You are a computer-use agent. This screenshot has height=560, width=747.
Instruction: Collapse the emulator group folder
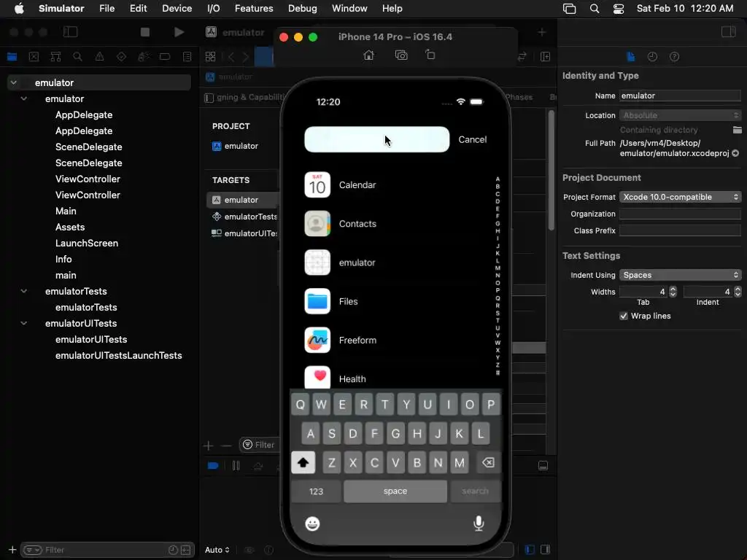coord(24,98)
